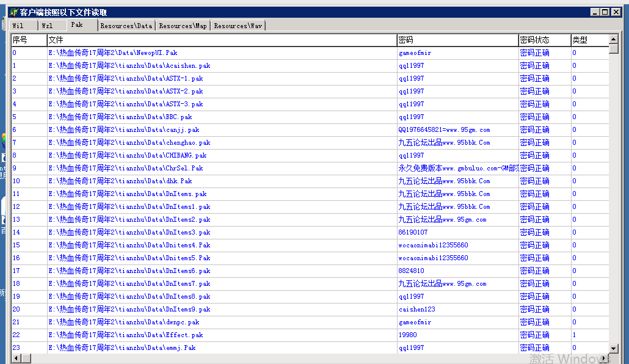629x364 pixels.
Task: Click the 类型 column header
Action: click(590, 40)
